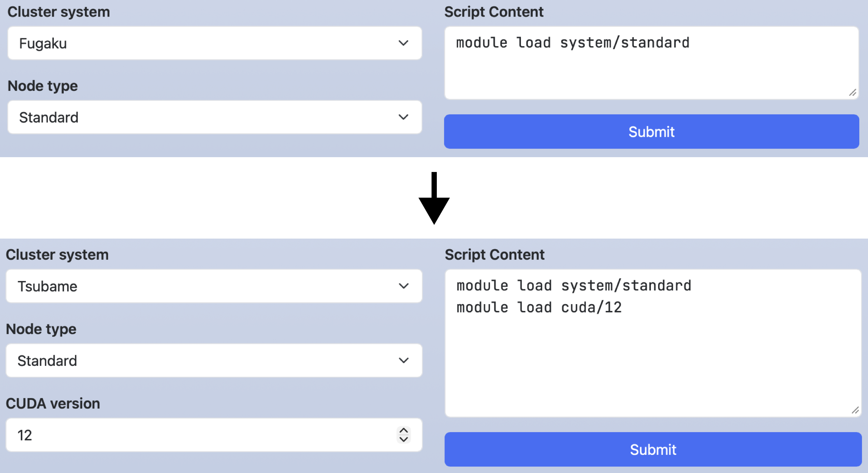This screenshot has height=473, width=868.
Task: Open the Fugaku cluster system dropdown
Action: (x=214, y=43)
